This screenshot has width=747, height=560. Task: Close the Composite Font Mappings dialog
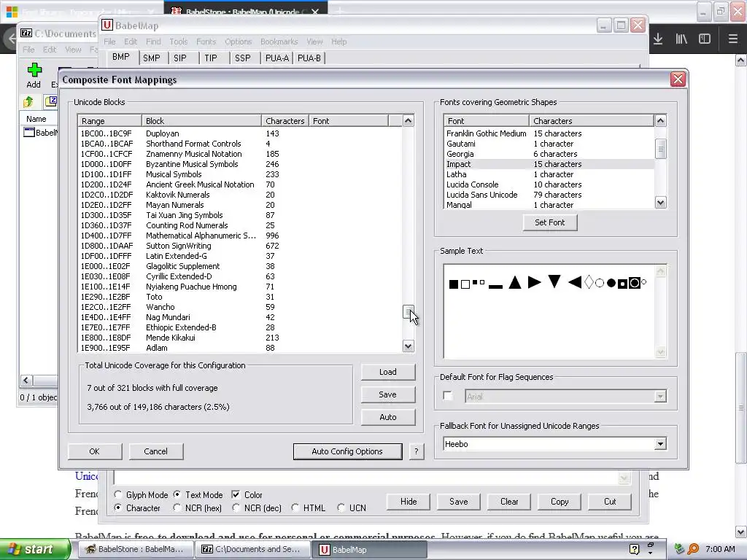pyautogui.click(x=678, y=79)
